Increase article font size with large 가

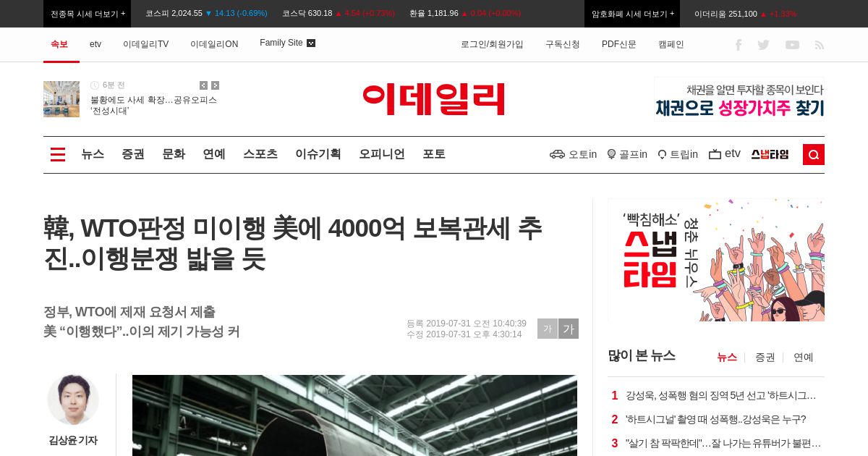[x=569, y=329]
